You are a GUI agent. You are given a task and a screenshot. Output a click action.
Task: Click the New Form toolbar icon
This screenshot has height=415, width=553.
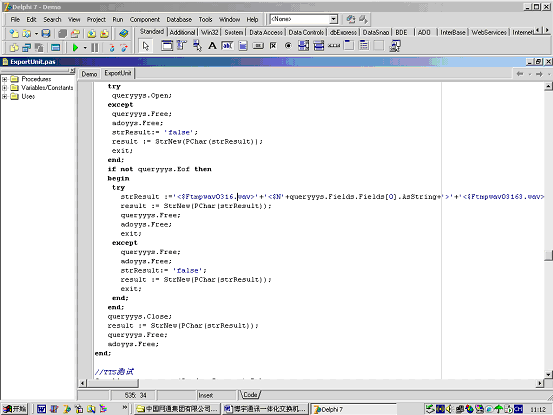tap(55, 47)
